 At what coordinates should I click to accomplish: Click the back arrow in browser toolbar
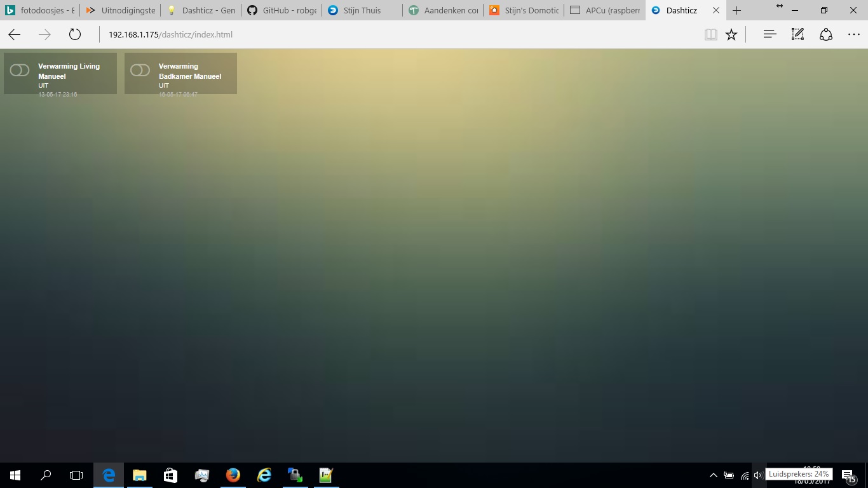coord(14,35)
